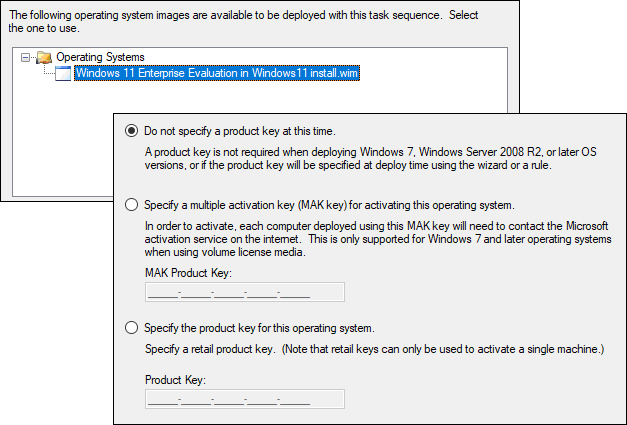Viewport: 627px width, 425px height.
Task: Select Windows 11 Enterprise Evaluation install.wim
Action: pyautogui.click(x=217, y=73)
